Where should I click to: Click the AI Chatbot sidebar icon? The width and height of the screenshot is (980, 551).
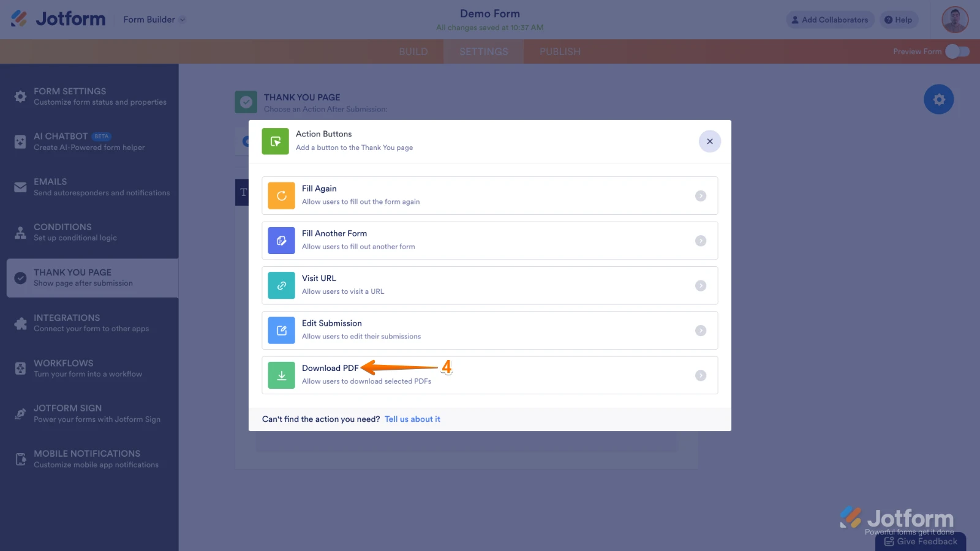[20, 141]
